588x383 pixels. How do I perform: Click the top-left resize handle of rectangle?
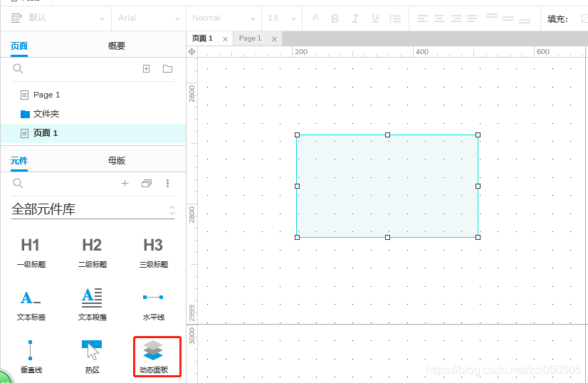[x=297, y=135]
